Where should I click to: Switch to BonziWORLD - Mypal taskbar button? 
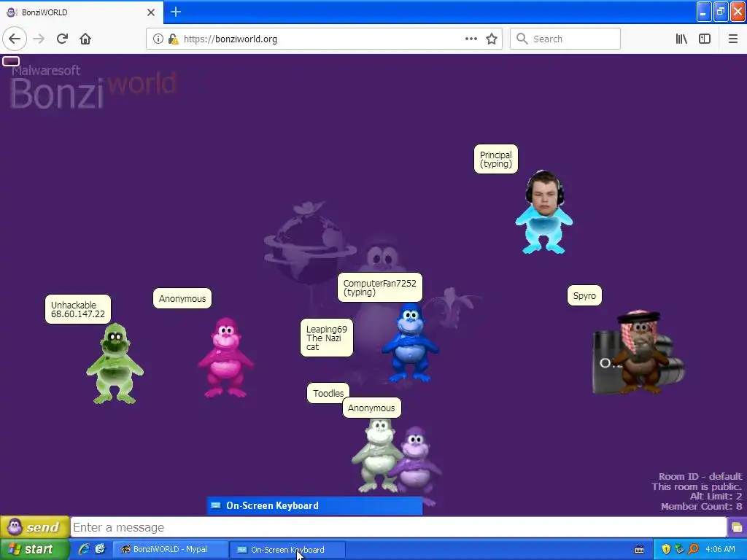(170, 550)
